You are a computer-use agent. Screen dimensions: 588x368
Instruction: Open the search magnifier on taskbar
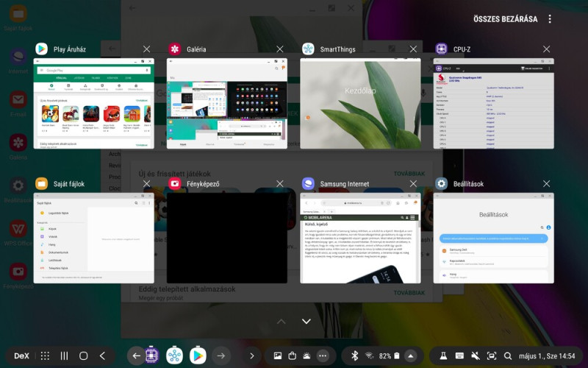(508, 355)
